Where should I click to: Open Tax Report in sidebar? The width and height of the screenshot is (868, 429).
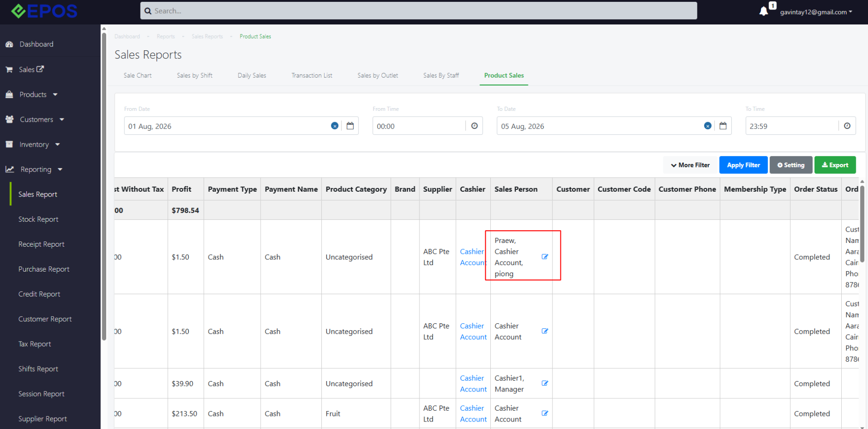tap(35, 343)
